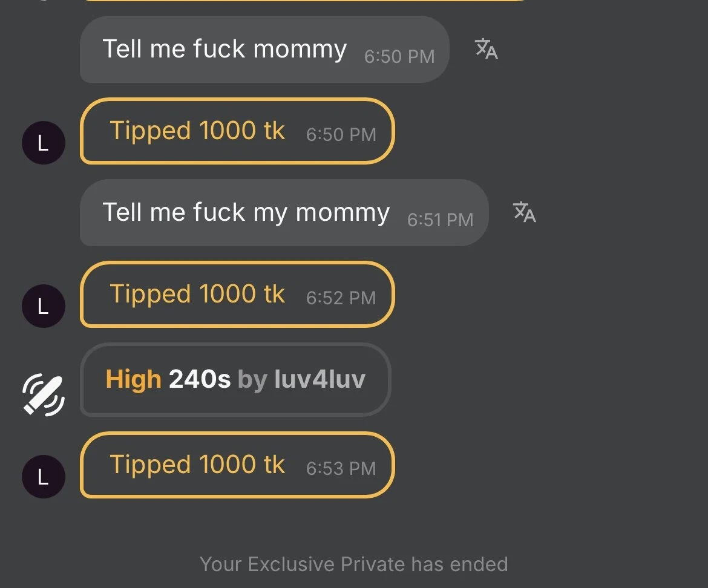Click the 6:53 PM tip timestamp

pos(341,468)
